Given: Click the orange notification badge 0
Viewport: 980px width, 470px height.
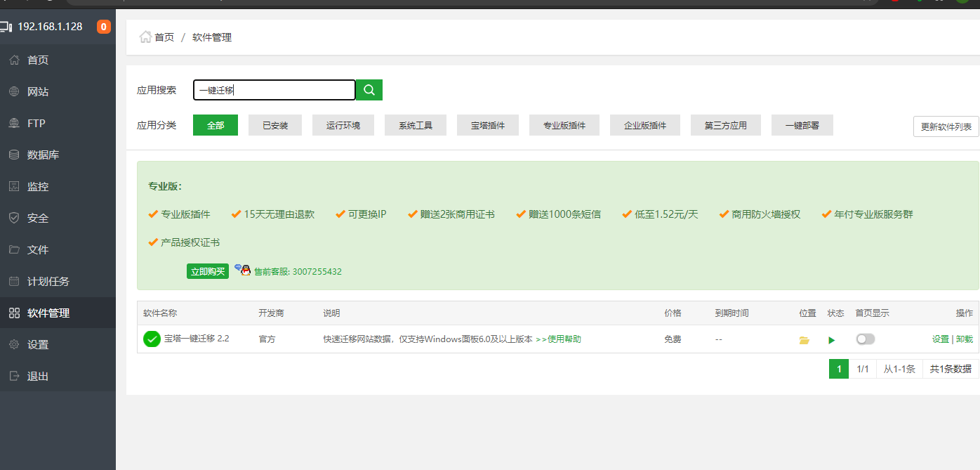Looking at the screenshot, I should coord(104,27).
